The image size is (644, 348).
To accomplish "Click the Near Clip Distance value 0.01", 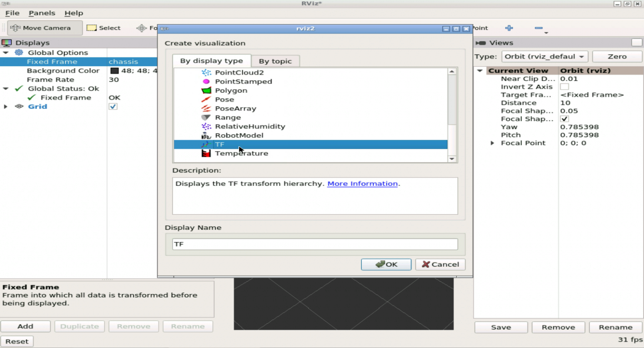I will tap(569, 79).
